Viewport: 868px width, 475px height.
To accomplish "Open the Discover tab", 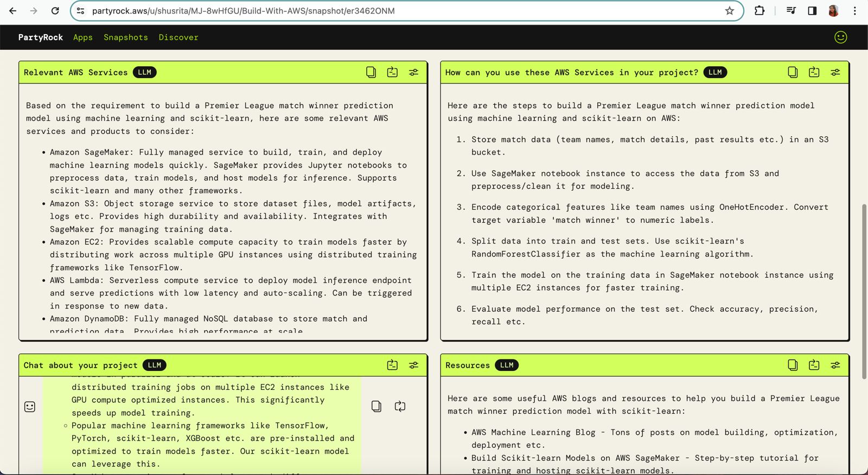I will pyautogui.click(x=178, y=37).
